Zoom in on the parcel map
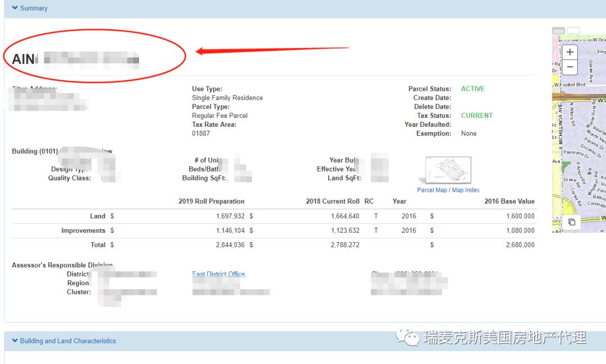606x364 pixels. tap(570, 52)
